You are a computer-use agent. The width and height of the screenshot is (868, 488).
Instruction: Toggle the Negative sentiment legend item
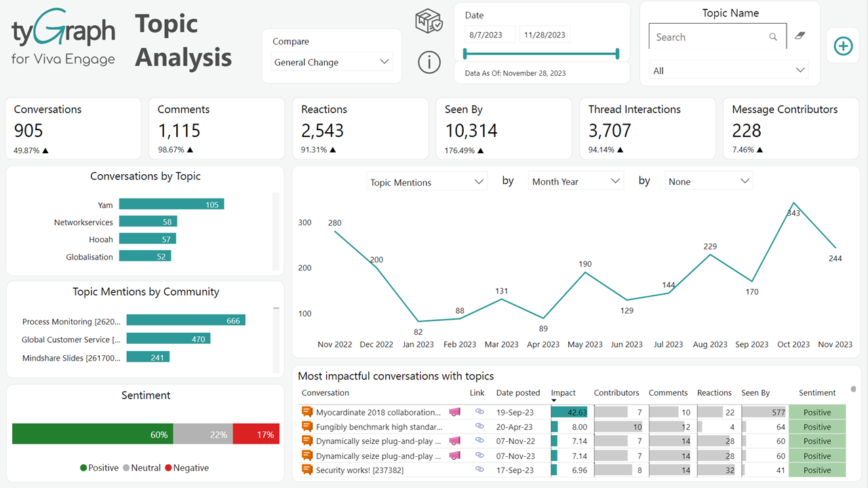tap(186, 468)
